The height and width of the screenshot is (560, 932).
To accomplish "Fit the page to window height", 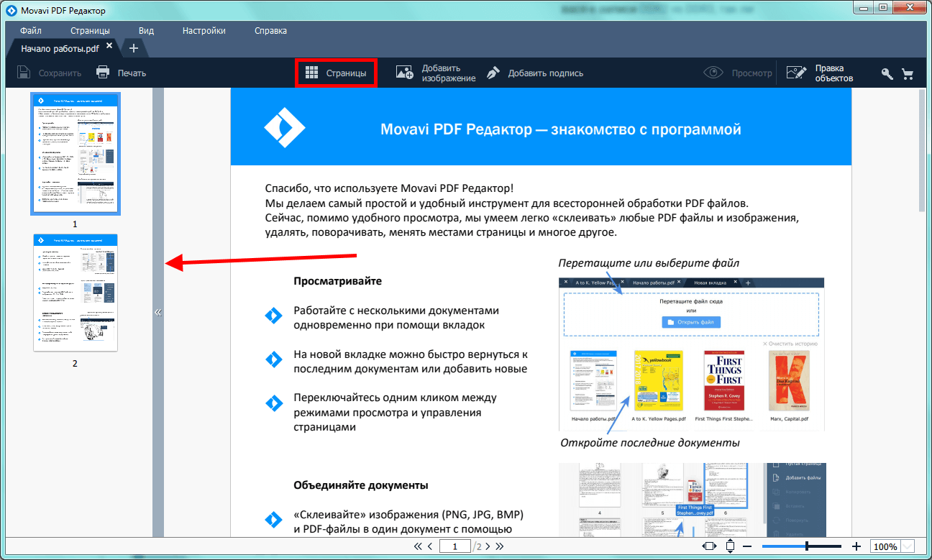I will [730, 546].
